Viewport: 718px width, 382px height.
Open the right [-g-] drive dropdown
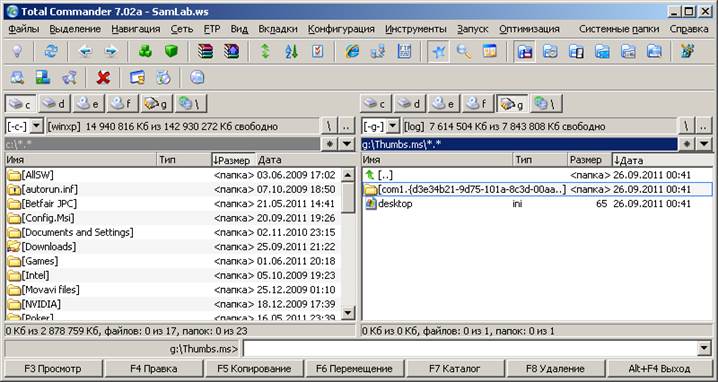393,126
